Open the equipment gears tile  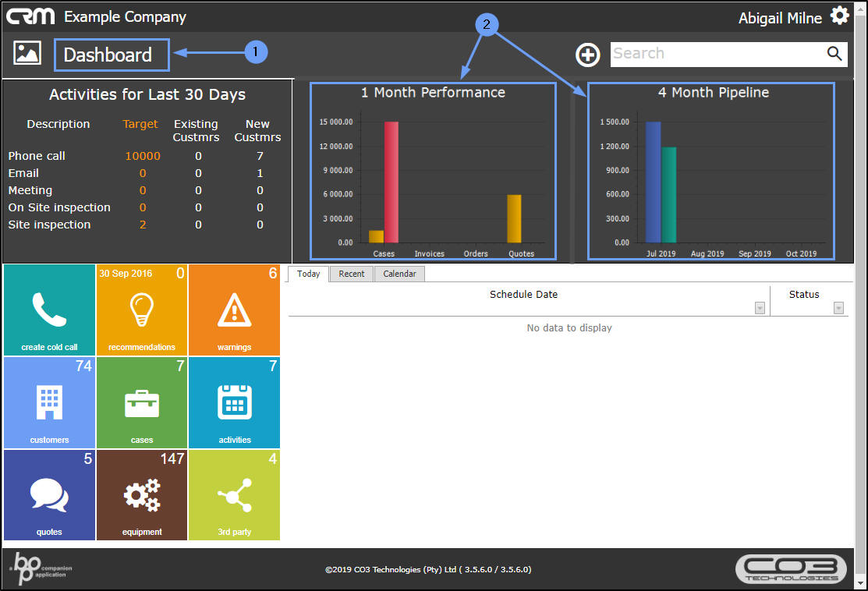[x=142, y=495]
